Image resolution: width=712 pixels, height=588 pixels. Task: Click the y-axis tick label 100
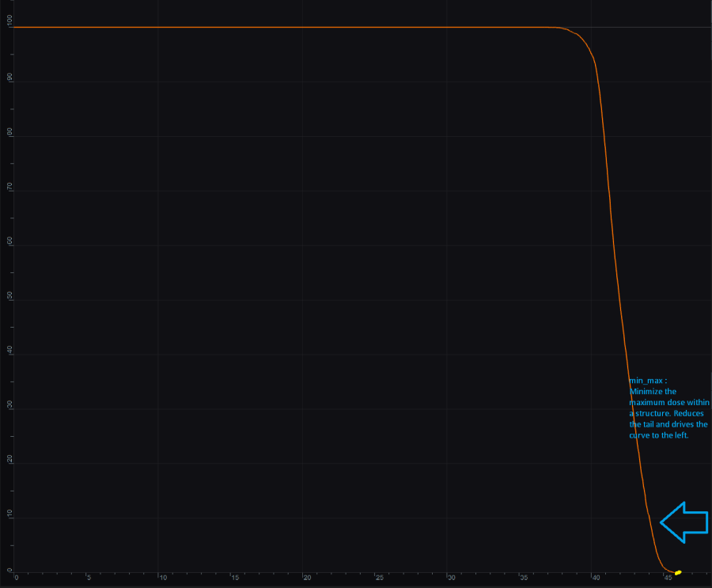(10, 25)
